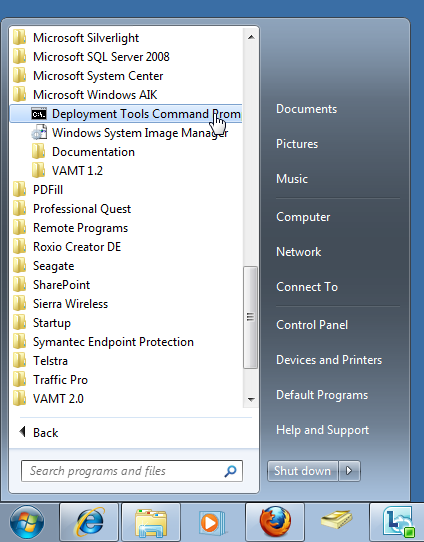The image size is (424, 542).
Task: Launch Firefox from the taskbar
Action: (275, 522)
